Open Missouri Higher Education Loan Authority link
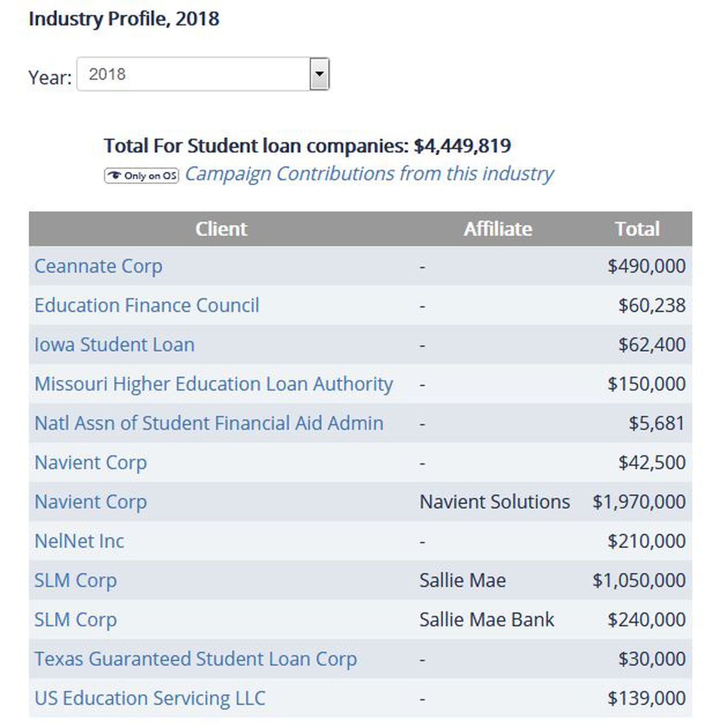Viewport: 712px width, 728px height. pos(214,384)
